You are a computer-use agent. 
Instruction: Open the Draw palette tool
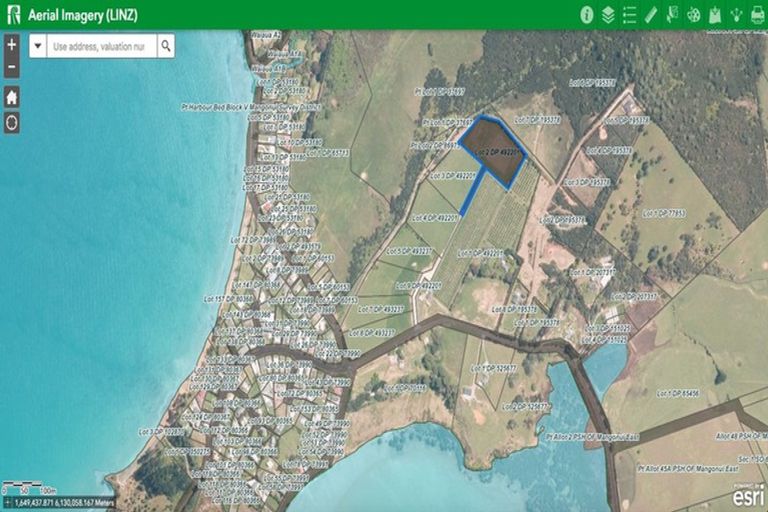click(x=693, y=14)
